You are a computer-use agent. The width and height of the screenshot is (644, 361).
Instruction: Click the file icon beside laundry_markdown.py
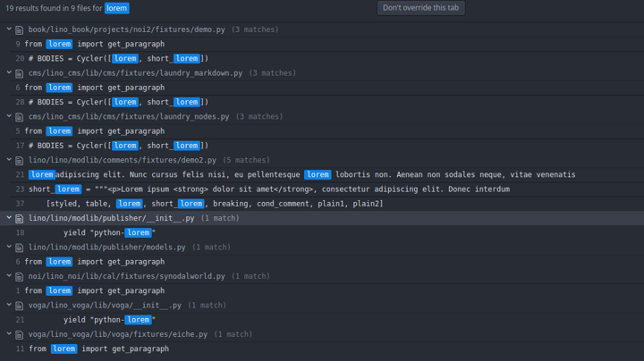[x=19, y=73]
